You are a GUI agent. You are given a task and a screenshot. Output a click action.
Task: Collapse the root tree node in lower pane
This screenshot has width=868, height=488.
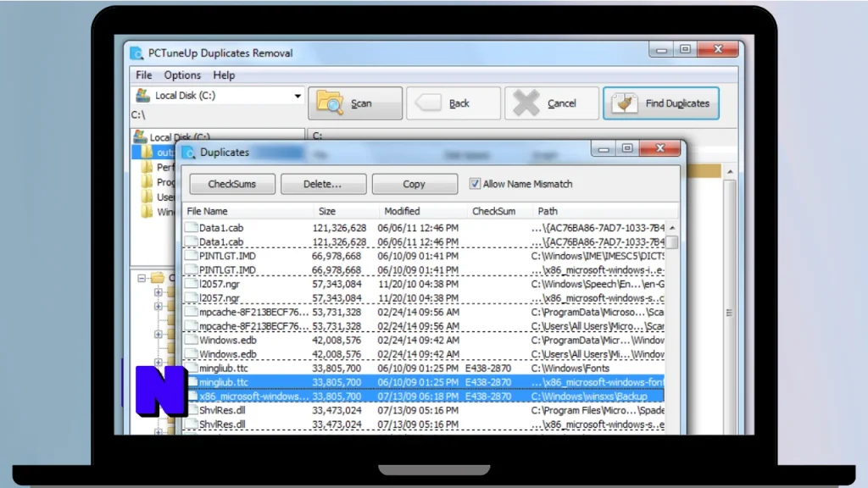(x=142, y=278)
